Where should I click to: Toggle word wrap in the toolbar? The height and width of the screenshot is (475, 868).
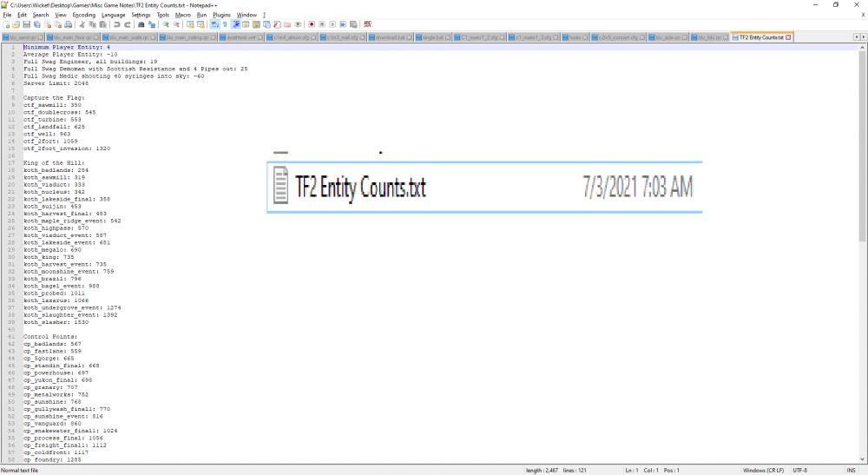[214, 24]
